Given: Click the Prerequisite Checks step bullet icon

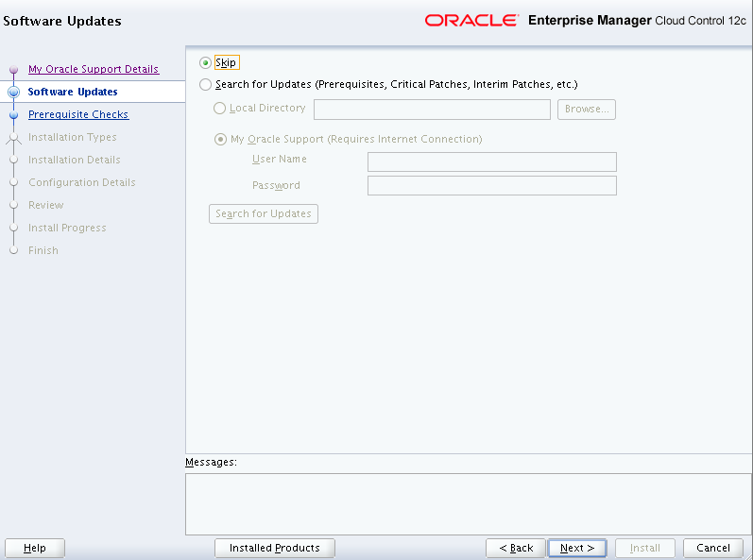Looking at the screenshot, I should [13, 115].
